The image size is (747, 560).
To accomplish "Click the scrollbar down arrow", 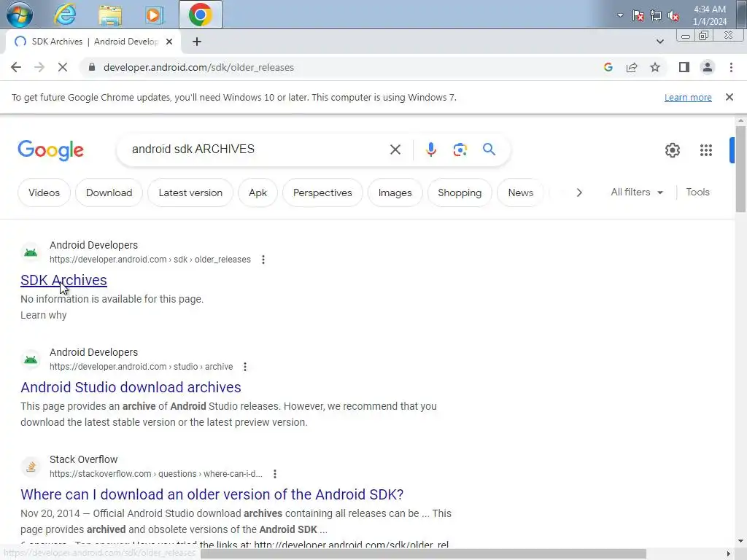I will (x=740, y=542).
